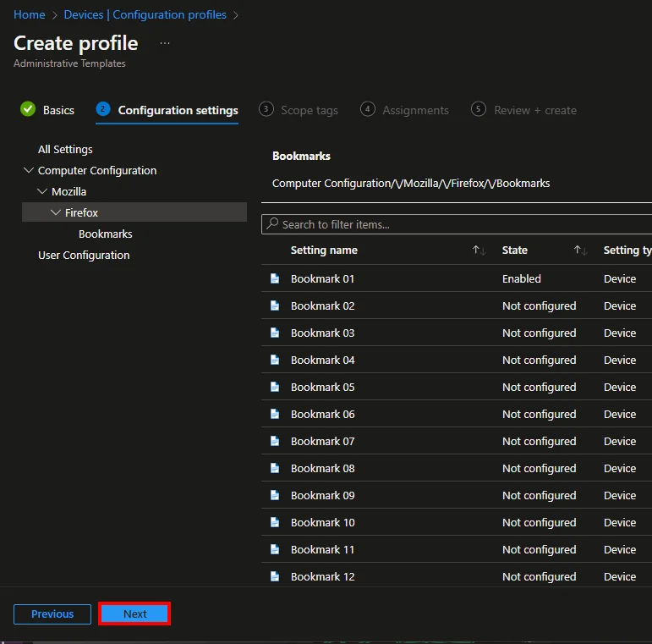The height and width of the screenshot is (644, 652).
Task: Click the green Basics completed checkmark icon
Action: tap(28, 109)
